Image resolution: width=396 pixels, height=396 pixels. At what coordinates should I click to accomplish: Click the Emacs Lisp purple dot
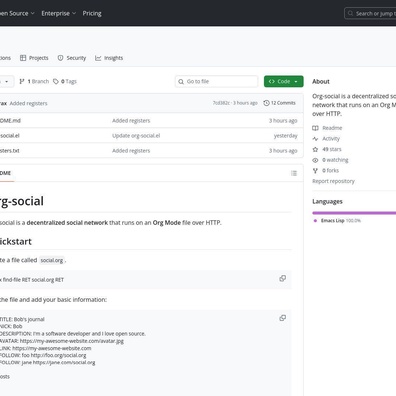315,221
